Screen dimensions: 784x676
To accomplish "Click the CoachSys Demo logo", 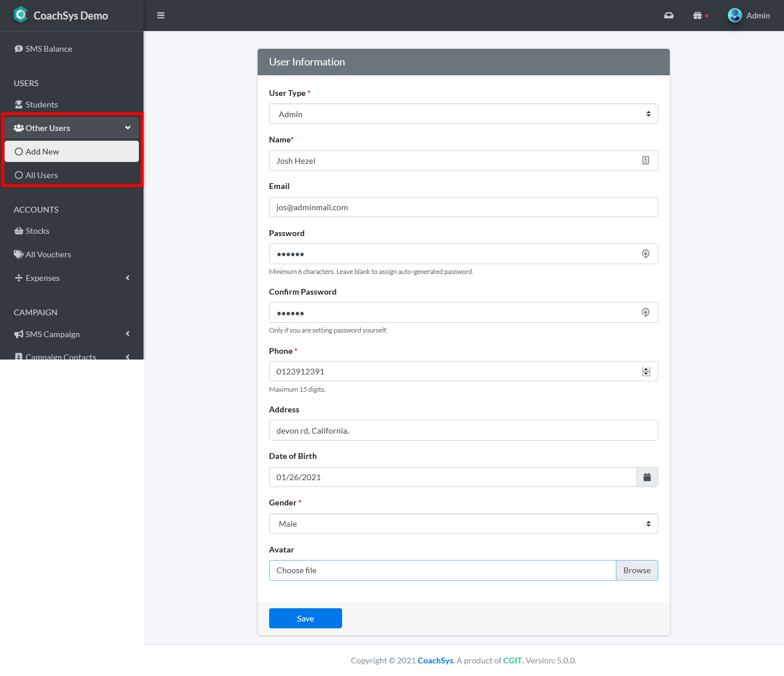I will coord(21,15).
